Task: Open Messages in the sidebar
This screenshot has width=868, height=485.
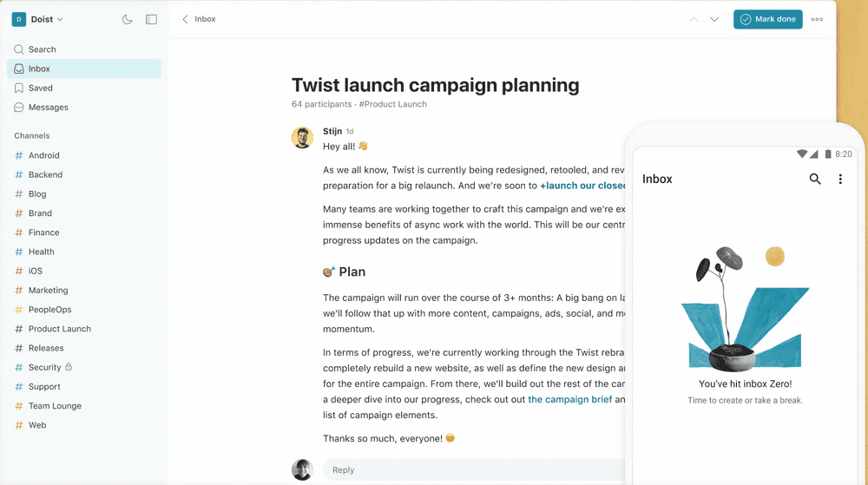Action: (x=84, y=108)
